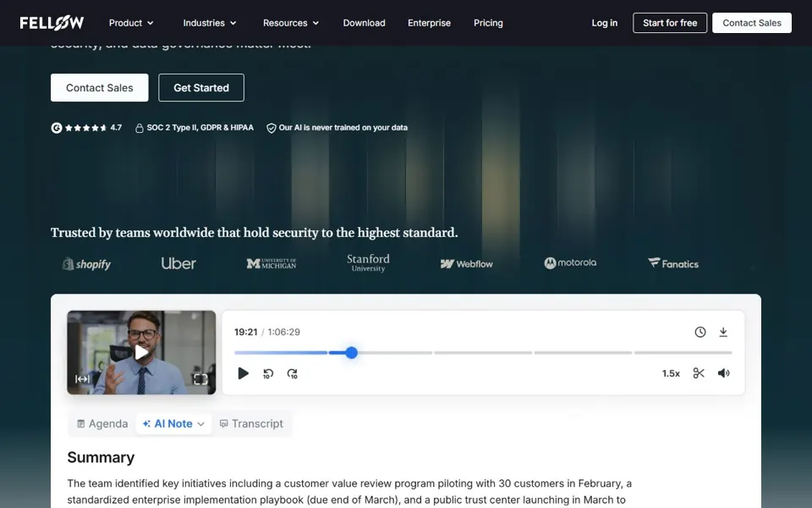Change the 1.5x playback speed
This screenshot has height=508, width=812.
point(671,373)
